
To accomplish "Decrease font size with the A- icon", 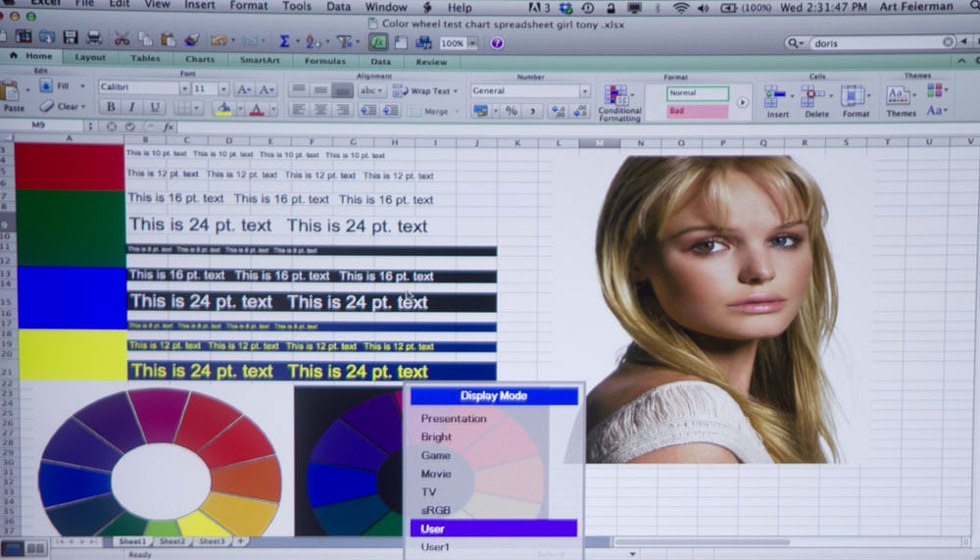I will [x=266, y=89].
